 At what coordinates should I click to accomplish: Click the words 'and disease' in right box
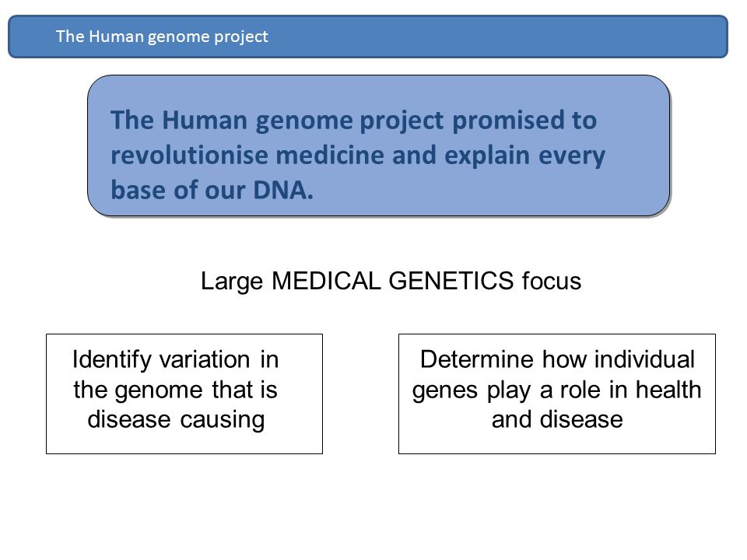[557, 420]
